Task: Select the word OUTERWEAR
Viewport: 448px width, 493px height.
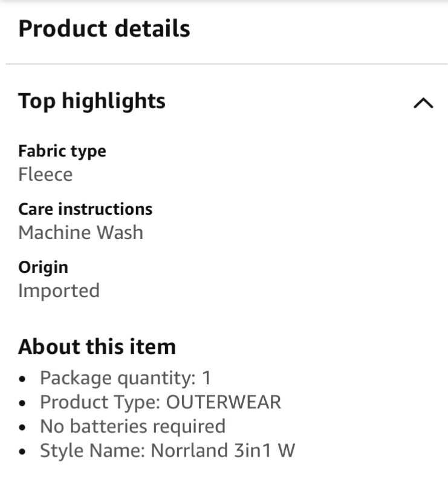Action: 223,402
